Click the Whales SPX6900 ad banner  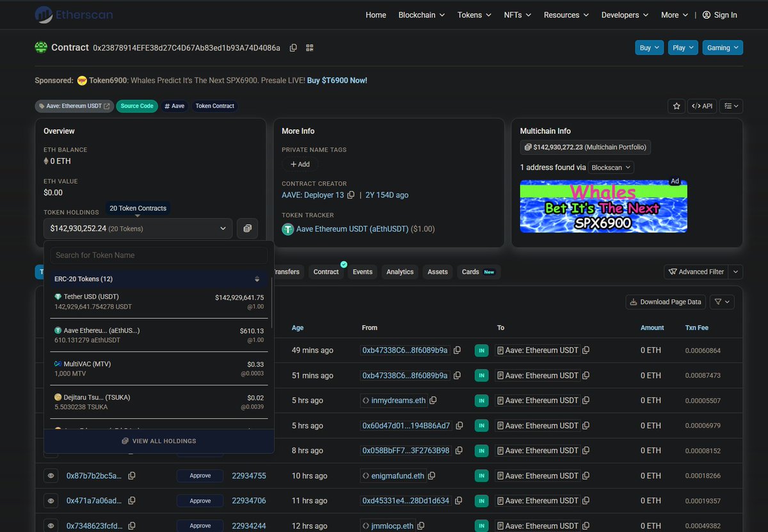click(604, 206)
